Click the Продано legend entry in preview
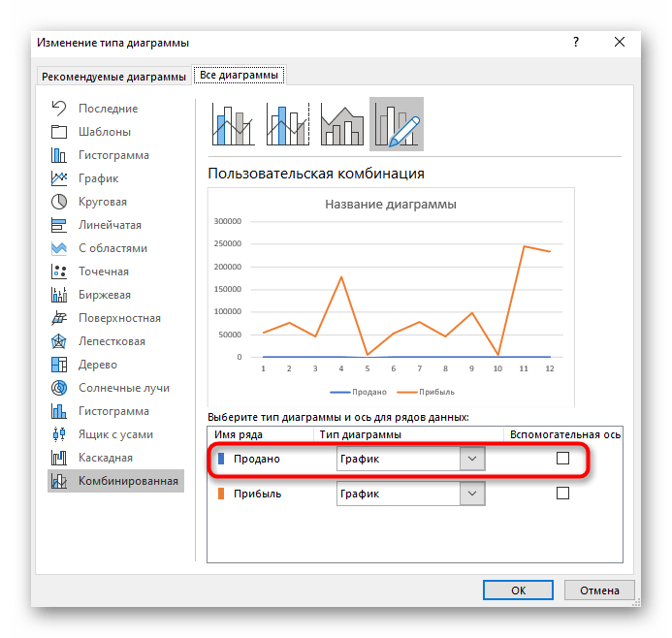Viewport: 672px width, 638px height. pos(358,392)
